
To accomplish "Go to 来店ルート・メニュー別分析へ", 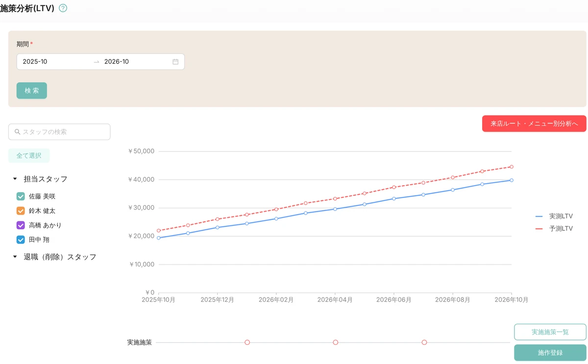I will pyautogui.click(x=534, y=123).
